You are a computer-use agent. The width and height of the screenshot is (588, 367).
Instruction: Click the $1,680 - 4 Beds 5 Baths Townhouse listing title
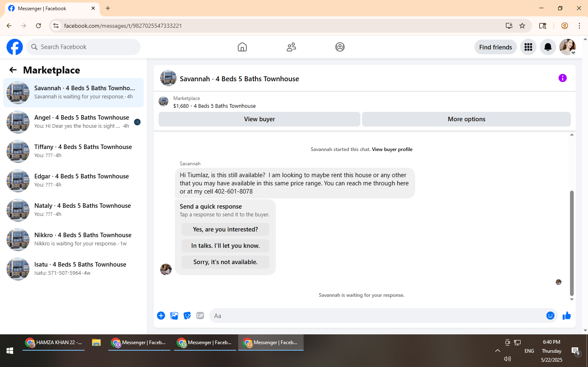[215, 106]
